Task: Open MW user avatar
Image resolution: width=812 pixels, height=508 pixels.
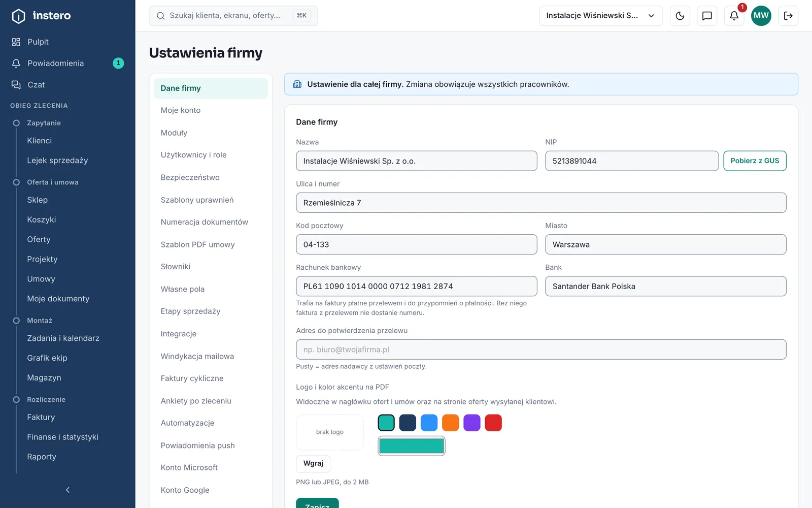Action: (x=761, y=16)
